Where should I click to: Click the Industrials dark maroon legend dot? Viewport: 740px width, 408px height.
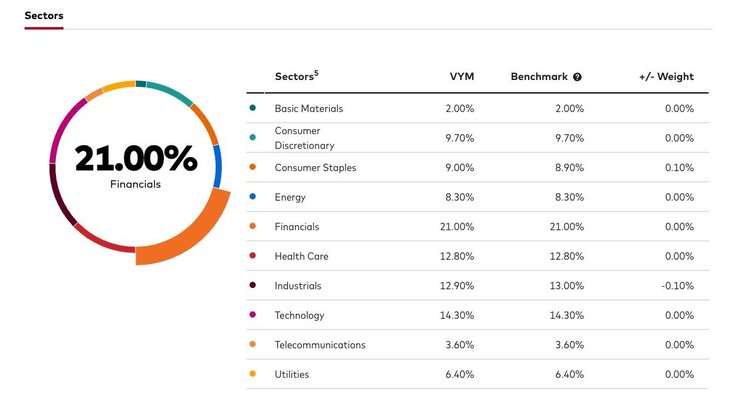pos(252,286)
